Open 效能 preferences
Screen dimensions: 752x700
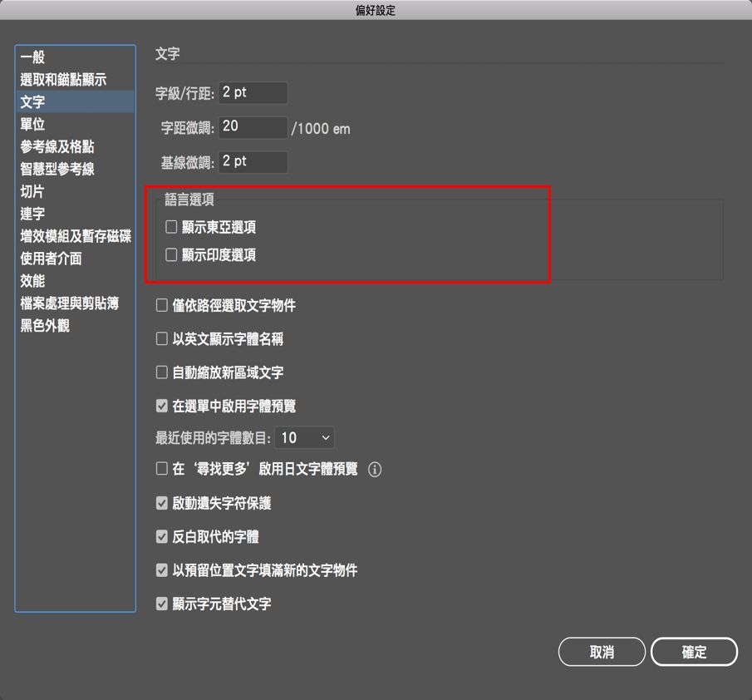coord(76,281)
